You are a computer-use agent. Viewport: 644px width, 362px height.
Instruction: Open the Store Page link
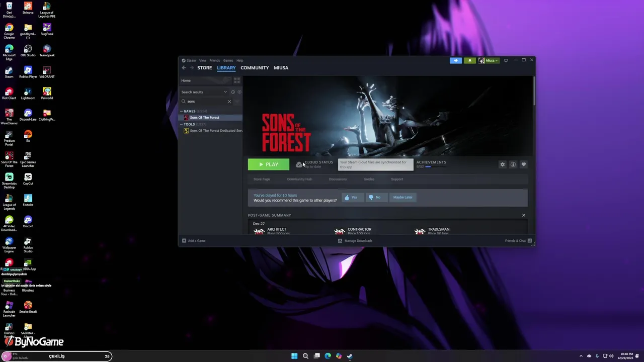(262, 179)
